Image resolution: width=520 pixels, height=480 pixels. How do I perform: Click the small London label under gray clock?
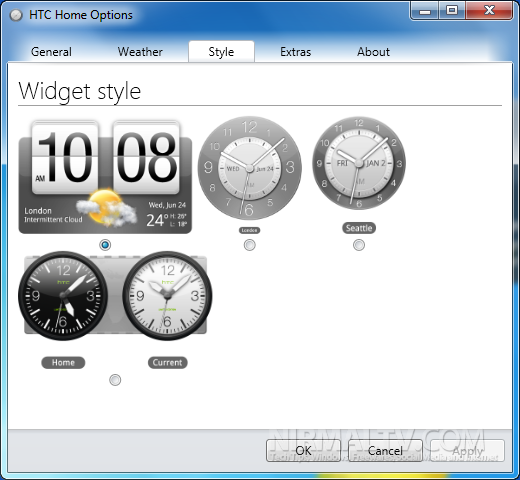(x=249, y=230)
